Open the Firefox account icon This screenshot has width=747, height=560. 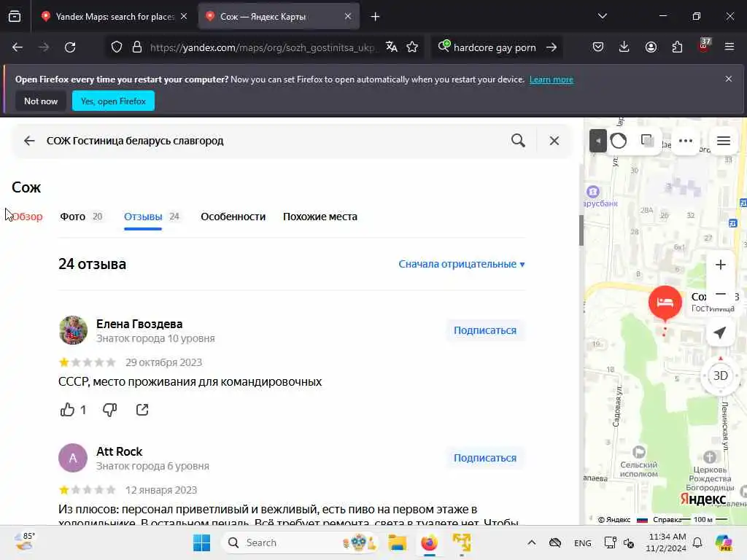(x=651, y=47)
